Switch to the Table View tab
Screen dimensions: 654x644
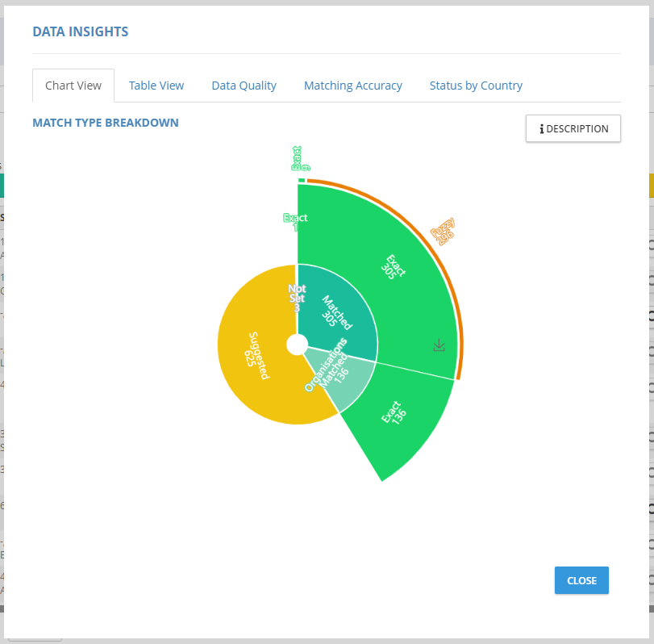tap(156, 86)
